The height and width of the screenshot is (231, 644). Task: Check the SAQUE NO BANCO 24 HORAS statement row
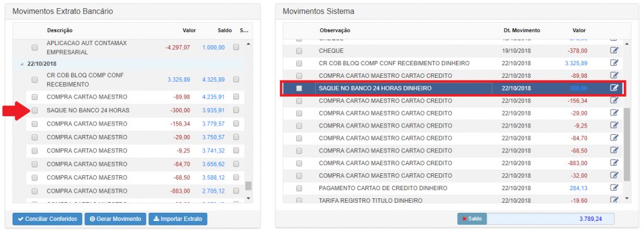click(x=35, y=110)
